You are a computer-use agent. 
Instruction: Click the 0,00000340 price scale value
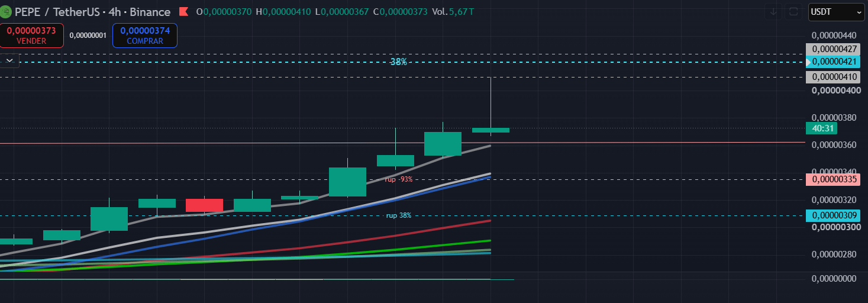pyautogui.click(x=834, y=172)
